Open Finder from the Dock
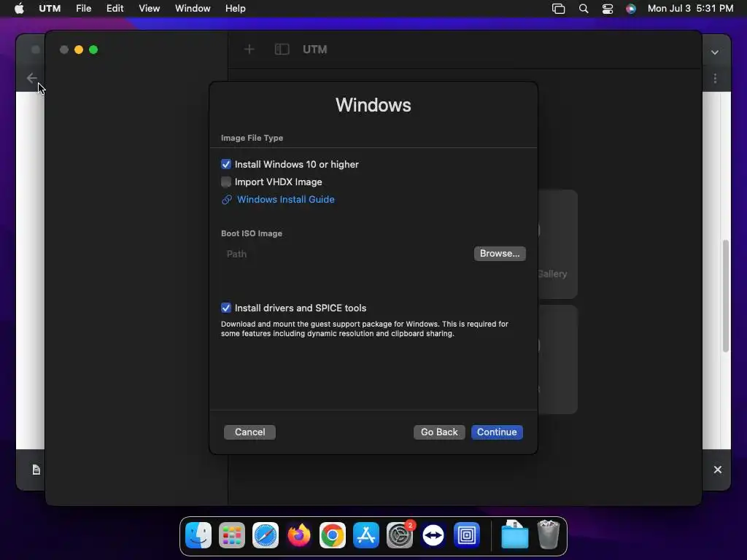This screenshot has height=560, width=747. pos(198,535)
